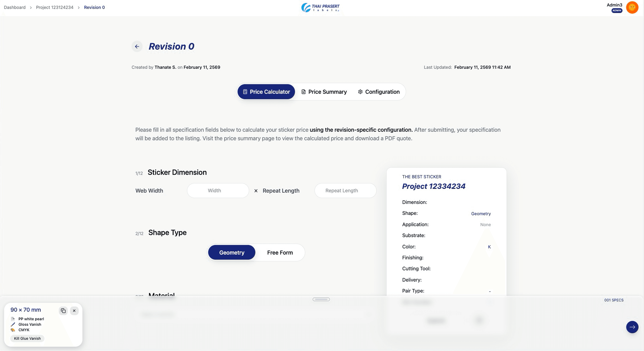This screenshot has height=351, width=644.
Task: Click the Sticker Dimension heading
Action: tap(177, 172)
